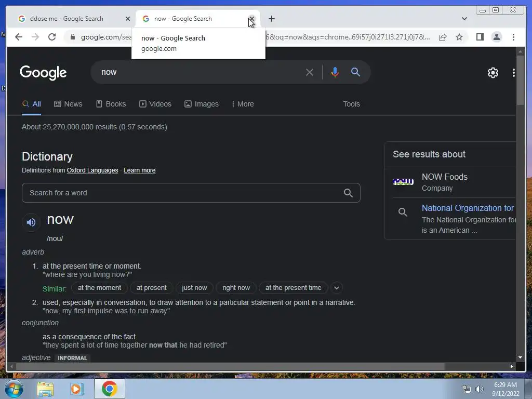Switch to the Images tab
The height and width of the screenshot is (399, 532).
pyautogui.click(x=202, y=104)
